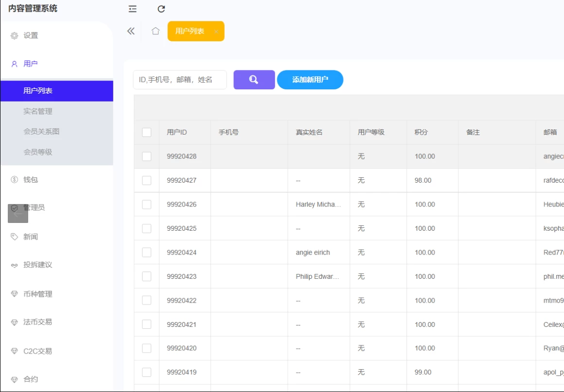Click the 投拆建议 link icon
The height and width of the screenshot is (392, 564).
coord(14,265)
